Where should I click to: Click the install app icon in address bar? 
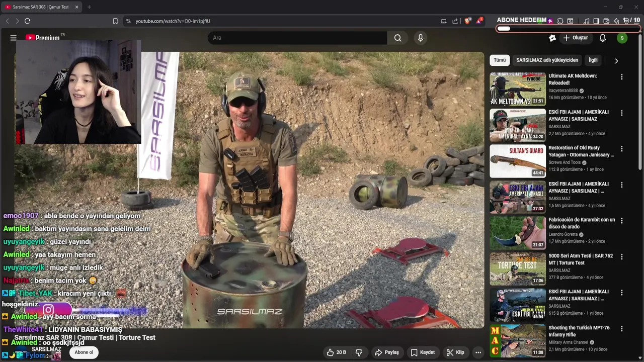coord(444,21)
